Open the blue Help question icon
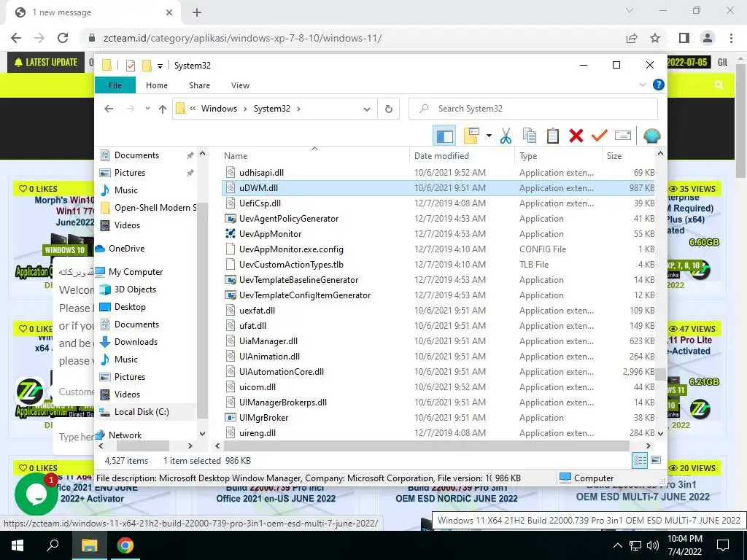Viewport: 747px width, 560px height. (x=659, y=85)
